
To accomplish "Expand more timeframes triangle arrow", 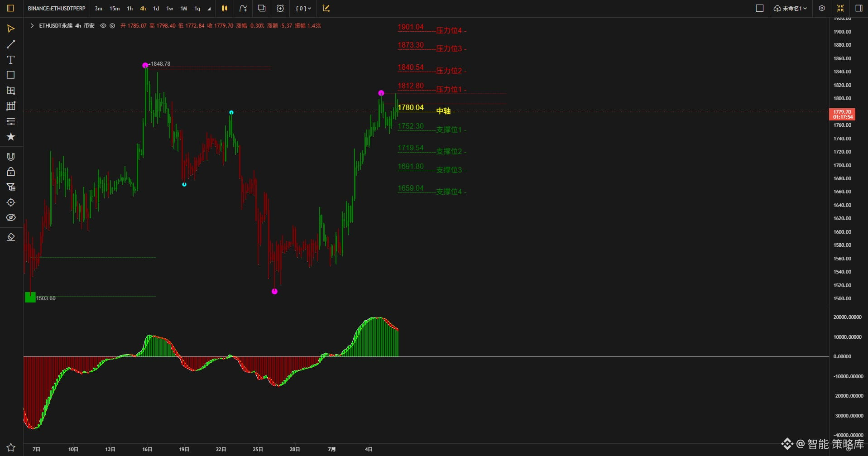I will [x=209, y=9].
